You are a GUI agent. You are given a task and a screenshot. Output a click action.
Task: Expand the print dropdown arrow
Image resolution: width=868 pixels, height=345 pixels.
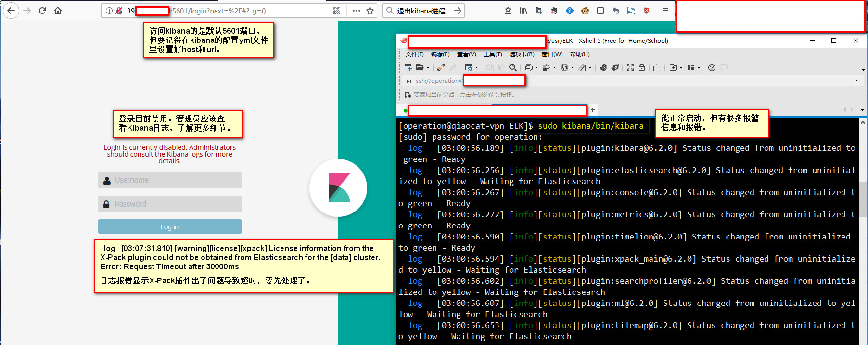click(x=536, y=68)
